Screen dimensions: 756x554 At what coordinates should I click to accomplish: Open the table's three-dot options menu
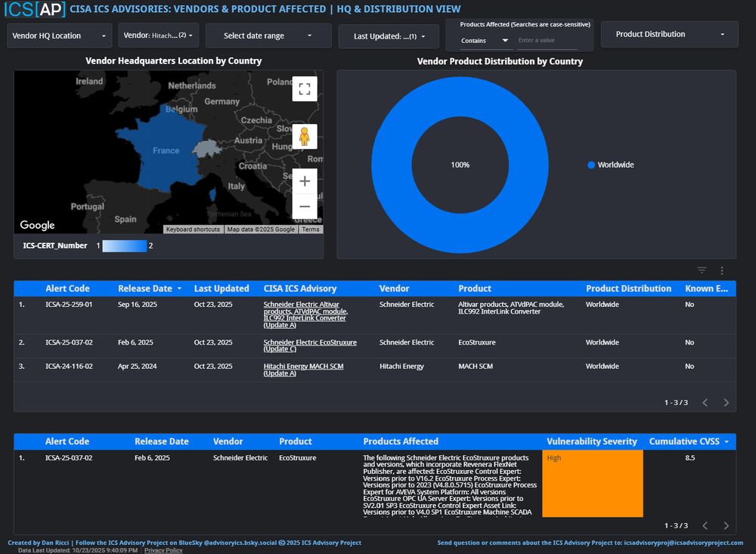(x=722, y=271)
